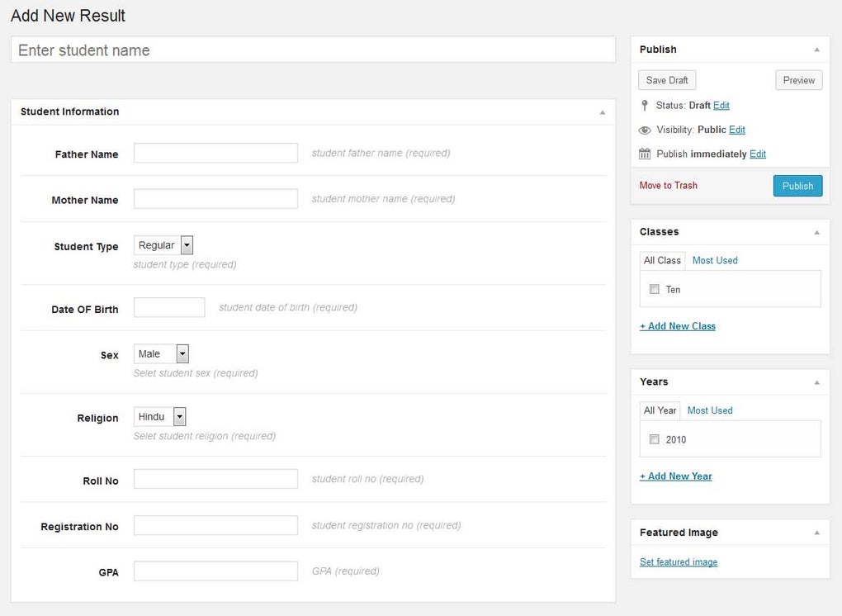Check the Ten class checkbox
The height and width of the screenshot is (616, 842).
(x=655, y=289)
